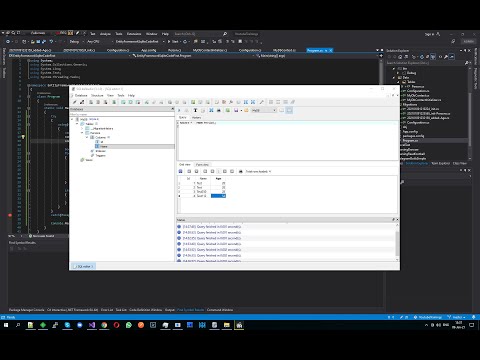480x360 pixels.
Task: Click the load SQL from file icon
Action: pyautogui.click(x=246, y=110)
